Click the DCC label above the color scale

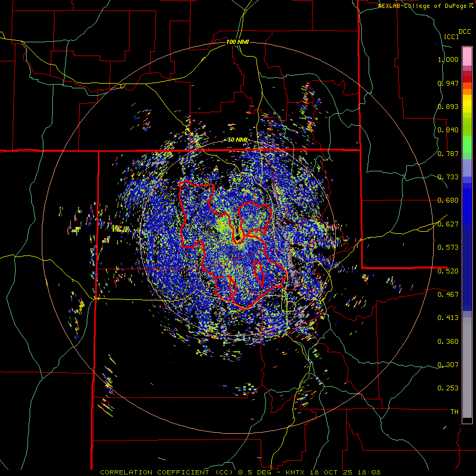(x=464, y=32)
